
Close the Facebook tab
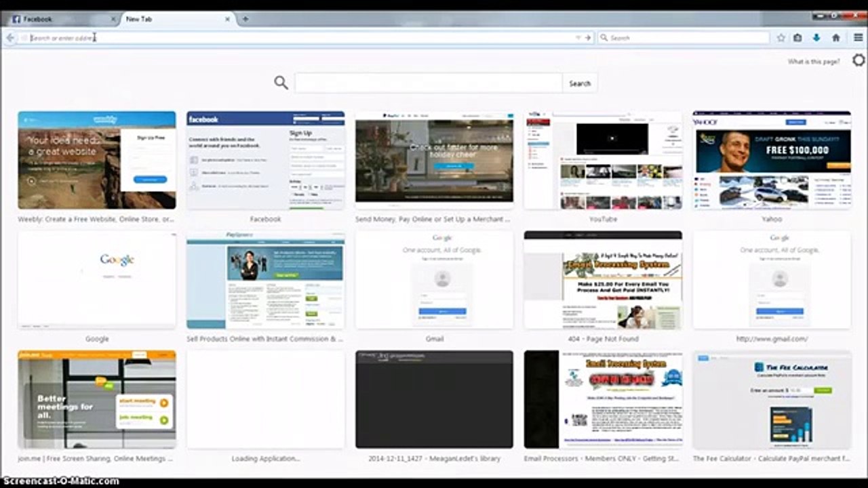pos(113,19)
